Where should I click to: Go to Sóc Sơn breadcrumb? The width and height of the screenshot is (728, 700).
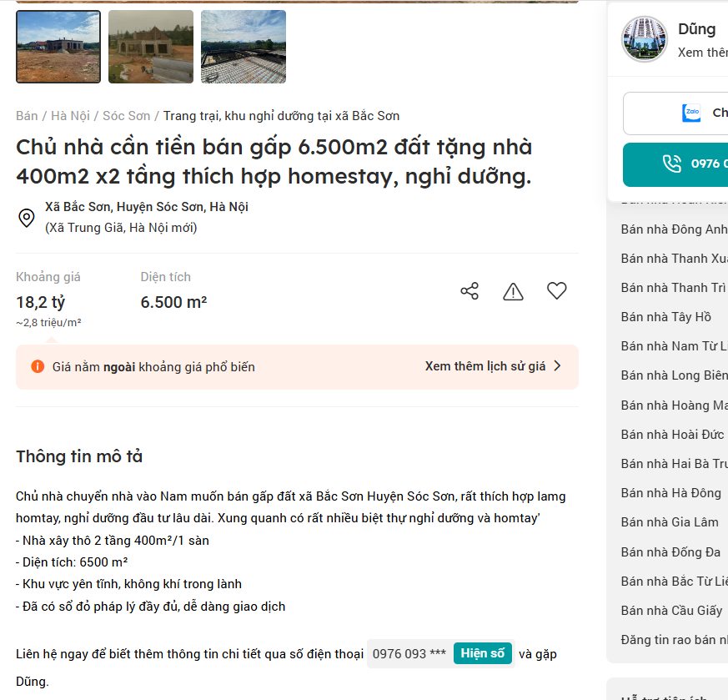click(x=126, y=116)
